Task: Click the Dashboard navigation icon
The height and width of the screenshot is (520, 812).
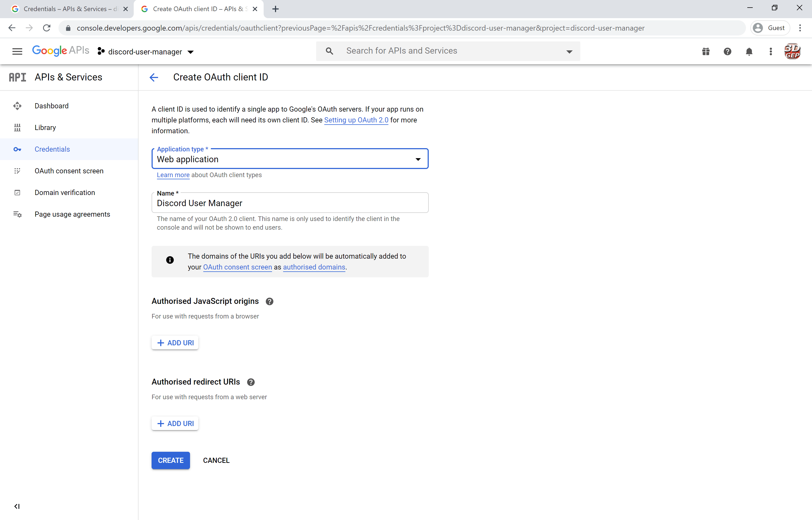Action: coord(17,105)
